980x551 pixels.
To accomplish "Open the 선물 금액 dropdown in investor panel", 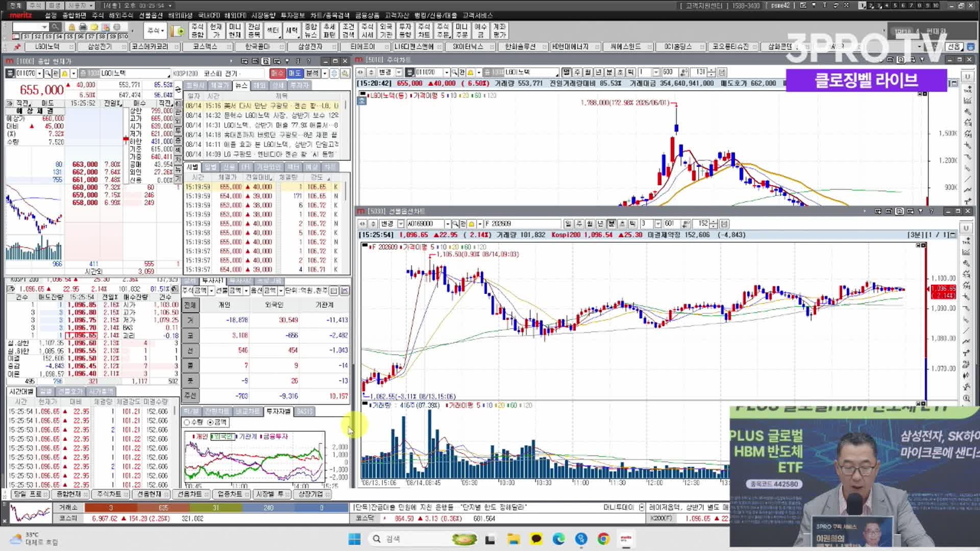I will click(x=246, y=290).
